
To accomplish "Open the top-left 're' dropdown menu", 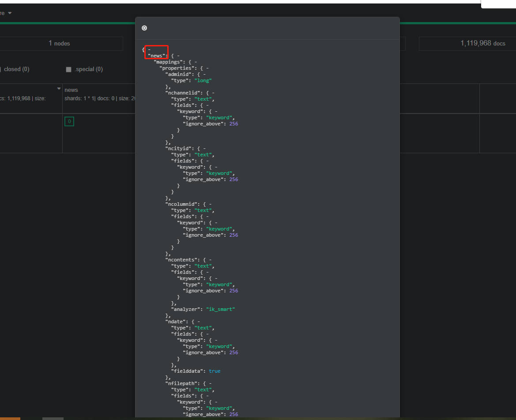I will tap(6, 13).
